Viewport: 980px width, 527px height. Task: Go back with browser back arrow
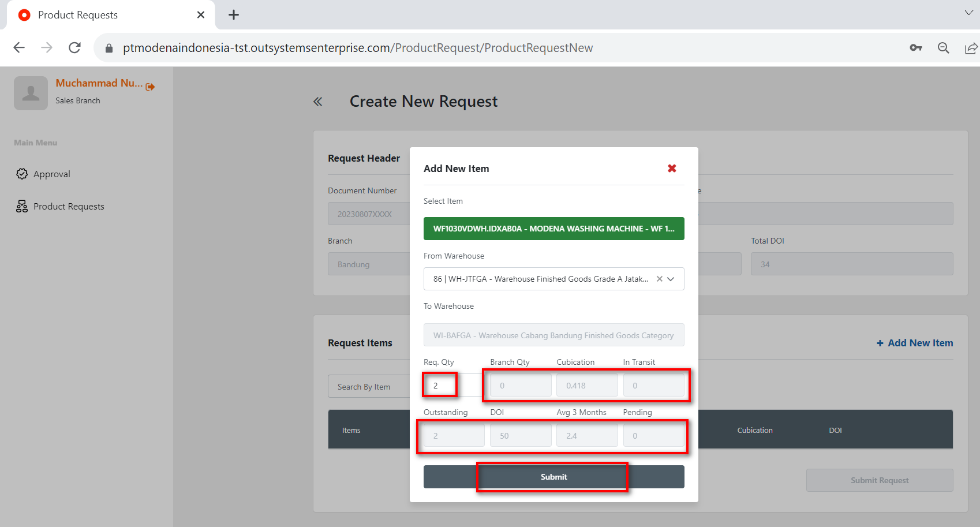tap(19, 48)
